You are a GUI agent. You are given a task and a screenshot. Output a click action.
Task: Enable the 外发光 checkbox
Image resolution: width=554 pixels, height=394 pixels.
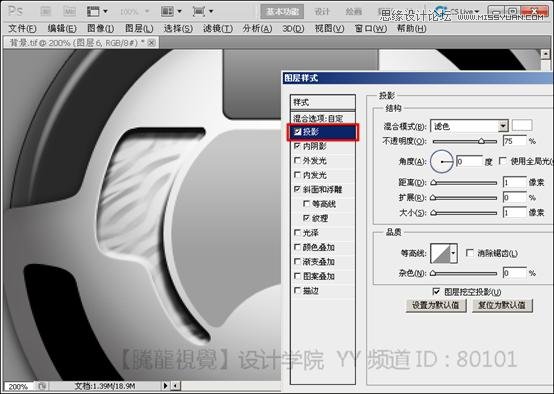click(297, 160)
